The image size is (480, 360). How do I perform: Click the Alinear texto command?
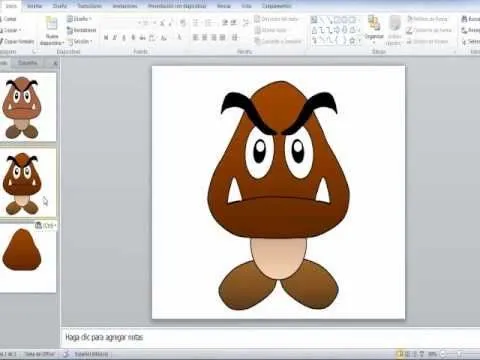[270, 30]
